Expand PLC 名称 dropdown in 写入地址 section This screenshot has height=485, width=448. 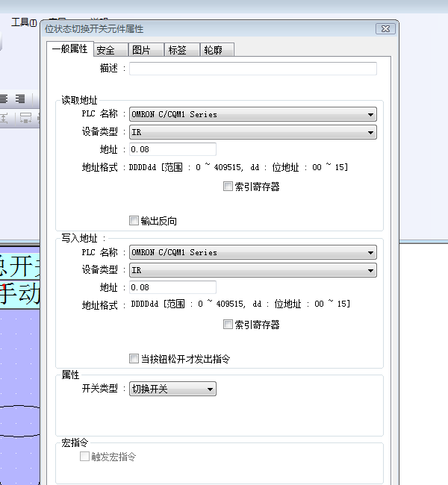click(x=370, y=252)
